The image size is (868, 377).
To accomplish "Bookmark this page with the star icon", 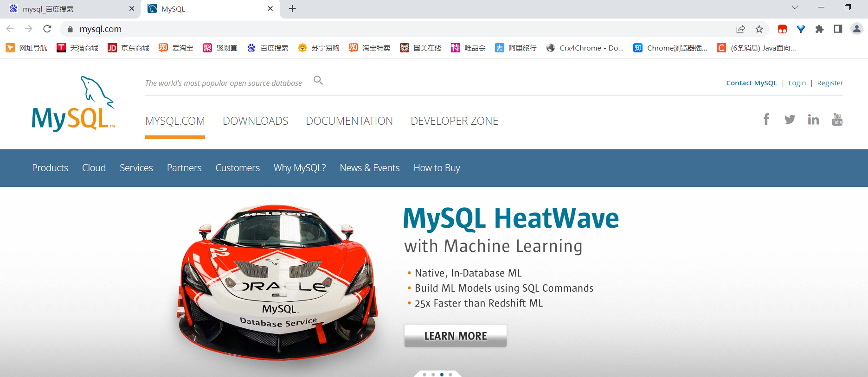I will click(x=759, y=29).
